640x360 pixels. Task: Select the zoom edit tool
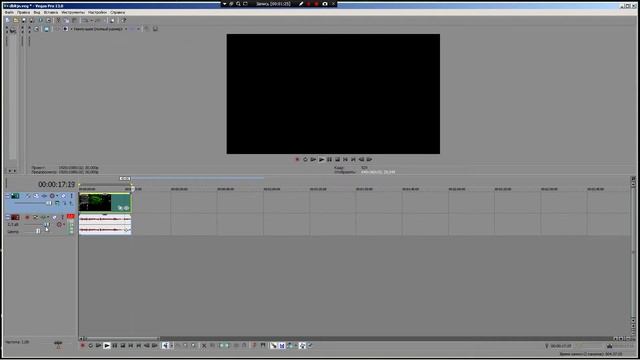pos(193,346)
